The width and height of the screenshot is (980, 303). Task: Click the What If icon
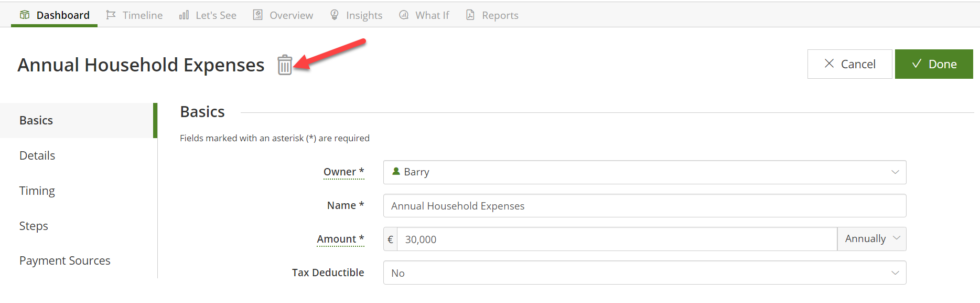tap(404, 15)
